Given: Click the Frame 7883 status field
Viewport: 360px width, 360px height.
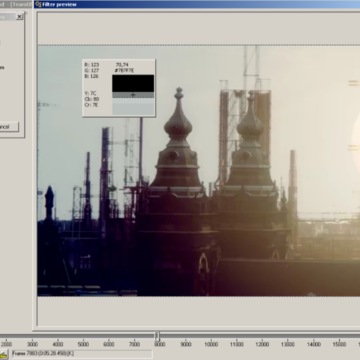Looking at the screenshot, I should tap(81, 354).
